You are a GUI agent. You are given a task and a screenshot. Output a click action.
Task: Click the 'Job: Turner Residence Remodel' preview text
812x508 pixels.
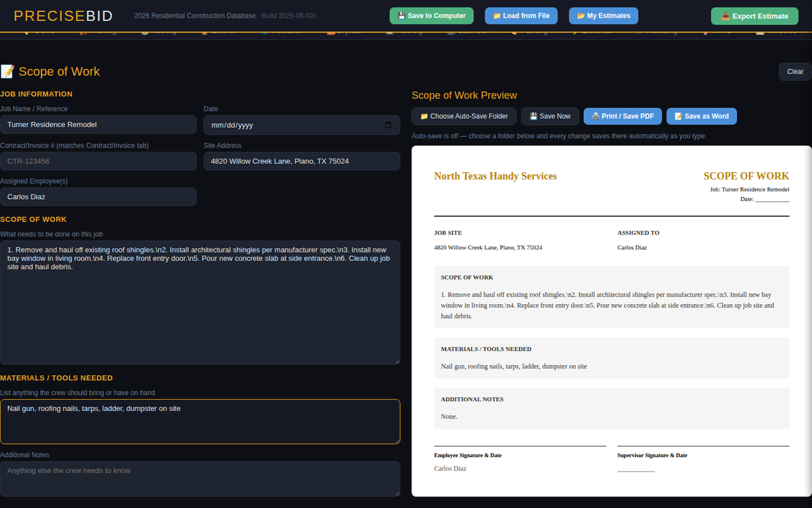tap(750, 190)
